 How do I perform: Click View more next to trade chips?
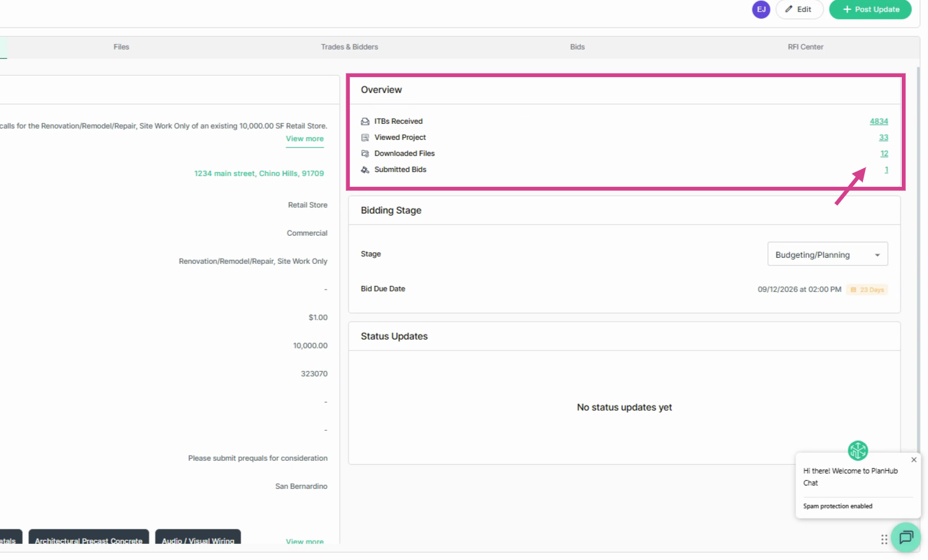(305, 541)
